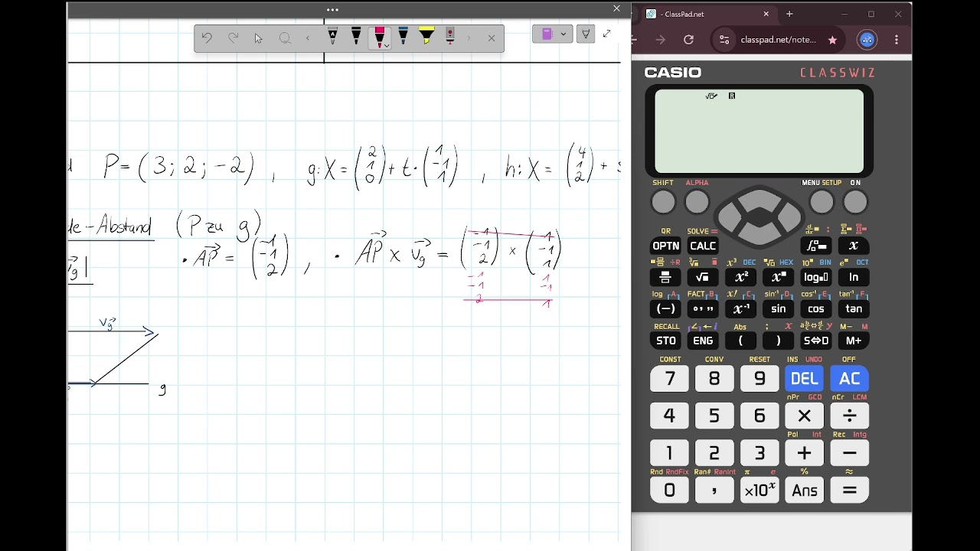Viewport: 980px width, 551px height.
Task: Click the ×10^x key
Action: pyautogui.click(x=759, y=491)
